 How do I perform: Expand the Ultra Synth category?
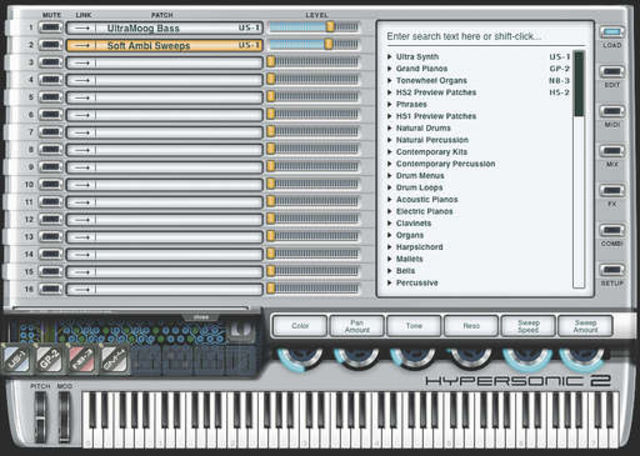390,57
